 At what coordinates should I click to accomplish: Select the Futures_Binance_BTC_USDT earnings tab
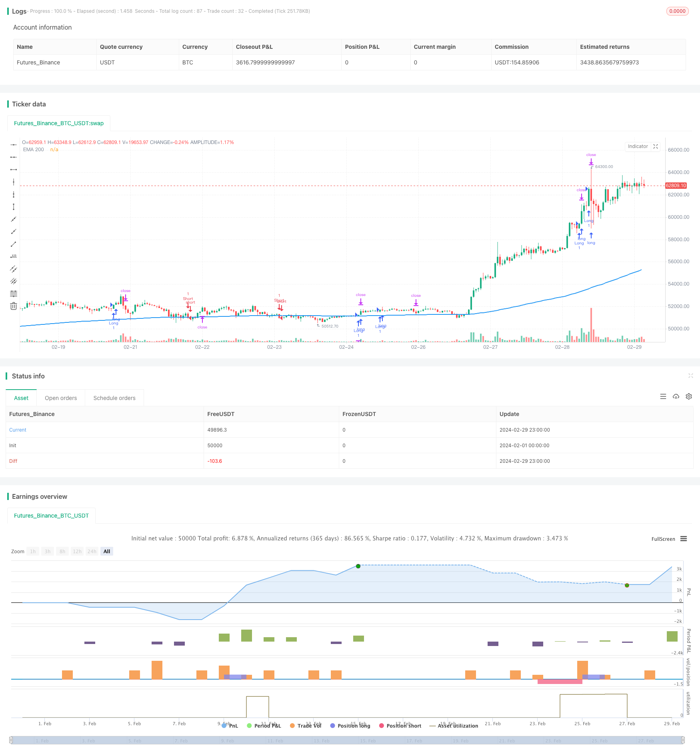click(x=51, y=516)
